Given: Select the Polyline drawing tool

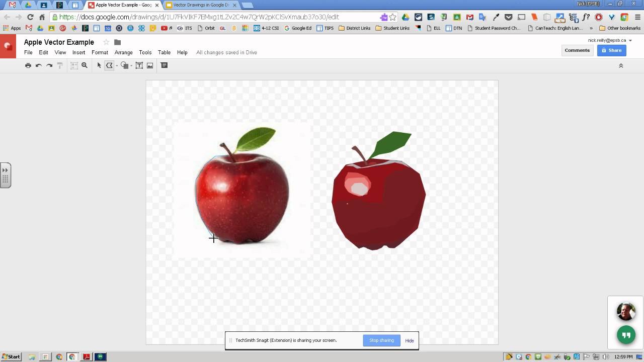Looking at the screenshot, I should point(109,65).
